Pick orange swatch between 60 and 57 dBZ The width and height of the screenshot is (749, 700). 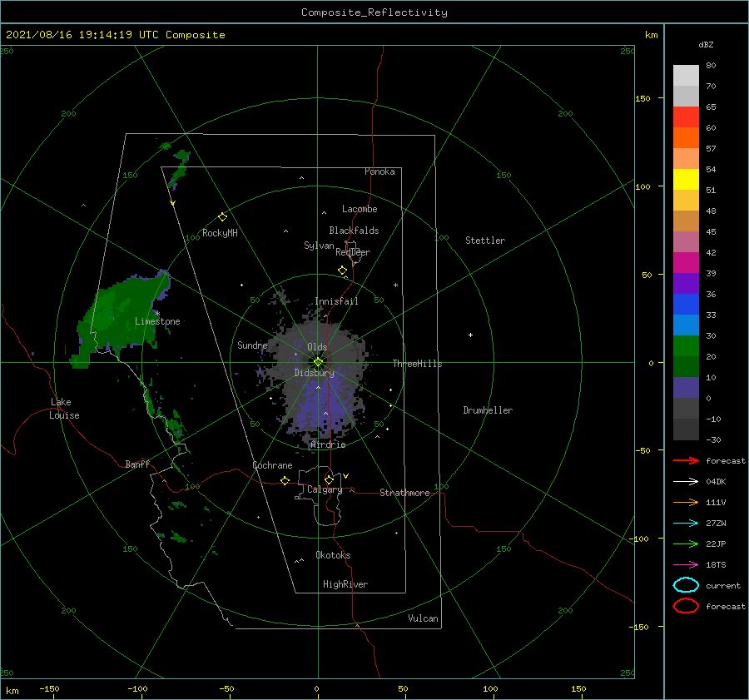pos(686,138)
